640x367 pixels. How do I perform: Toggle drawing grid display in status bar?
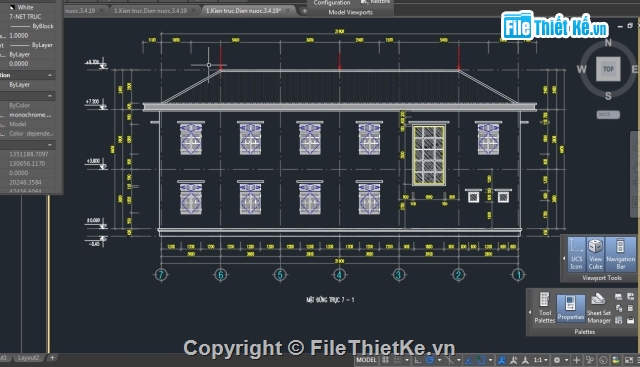(x=385, y=360)
